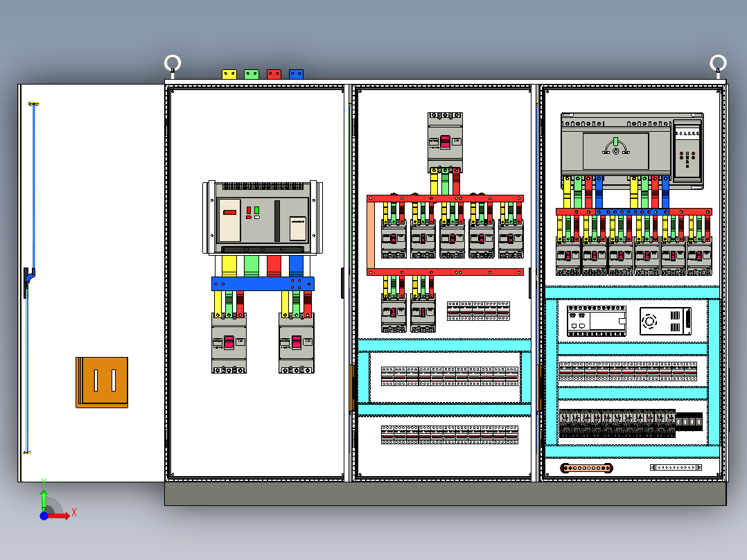Click the red X axis arrow of triad
The height and width of the screenshot is (560, 747).
(x=60, y=515)
